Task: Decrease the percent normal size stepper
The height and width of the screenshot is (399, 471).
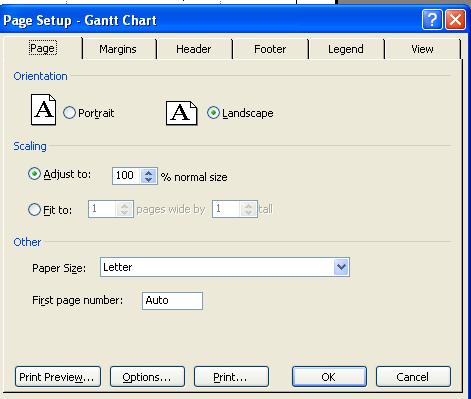Action: click(149, 180)
